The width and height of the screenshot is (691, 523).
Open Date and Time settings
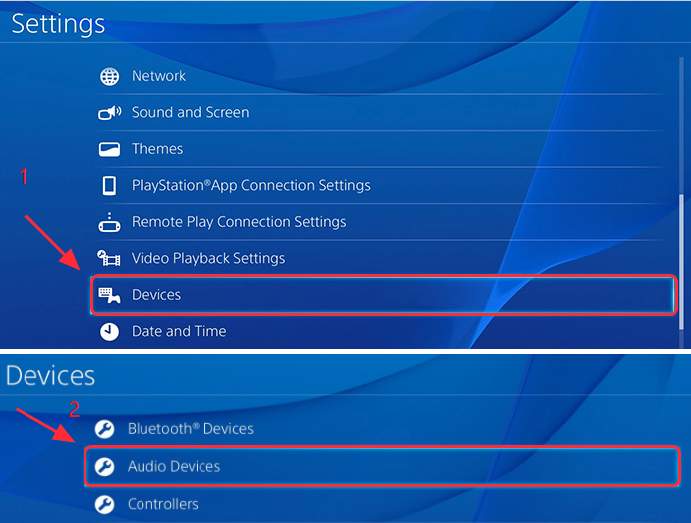[x=380, y=331]
